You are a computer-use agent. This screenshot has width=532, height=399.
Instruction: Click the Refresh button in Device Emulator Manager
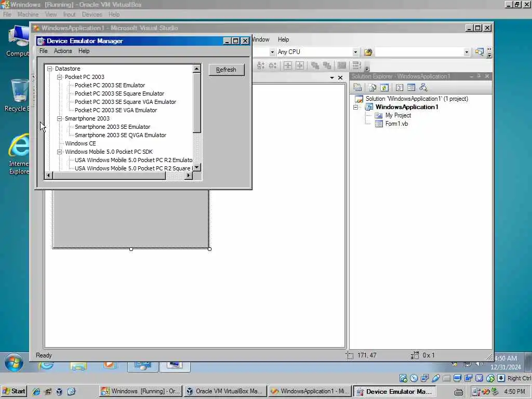click(227, 70)
